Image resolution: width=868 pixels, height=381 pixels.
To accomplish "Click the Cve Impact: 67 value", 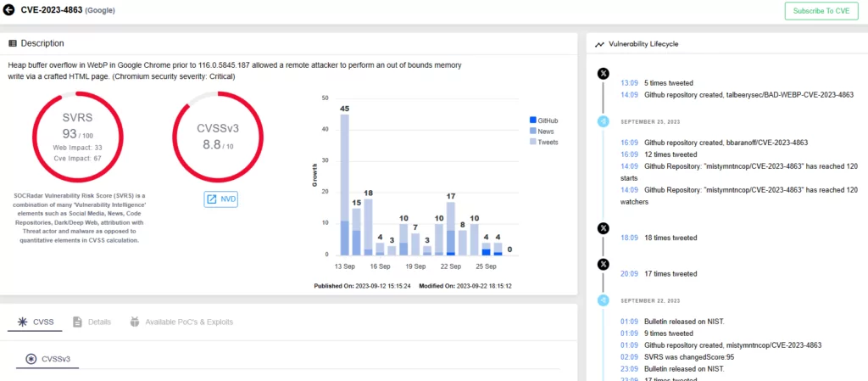I will [77, 158].
